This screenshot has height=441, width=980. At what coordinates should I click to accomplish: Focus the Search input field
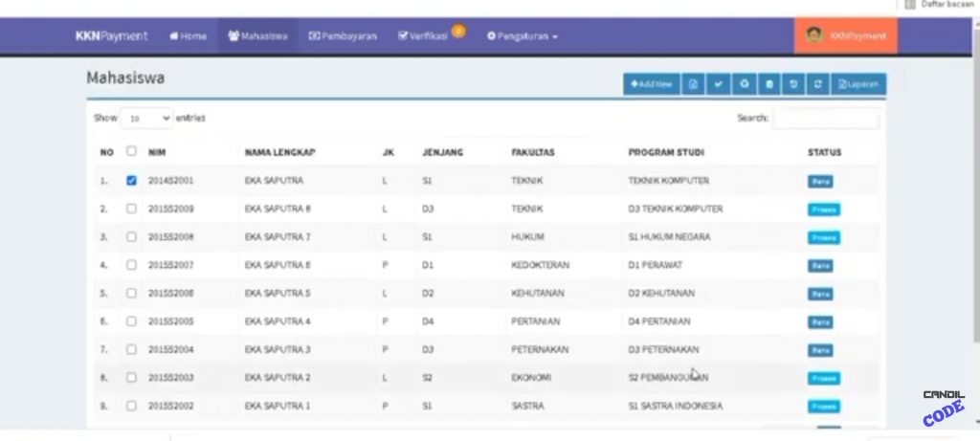coord(825,119)
